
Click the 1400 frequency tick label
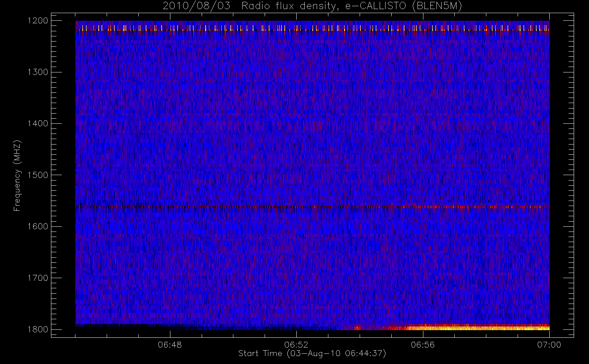[x=38, y=124]
